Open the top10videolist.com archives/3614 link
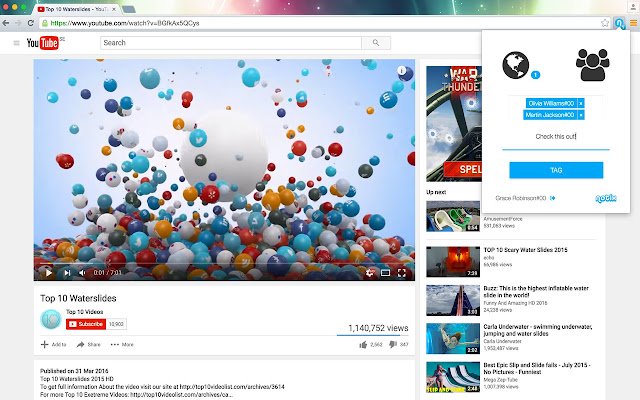 pos(232,387)
